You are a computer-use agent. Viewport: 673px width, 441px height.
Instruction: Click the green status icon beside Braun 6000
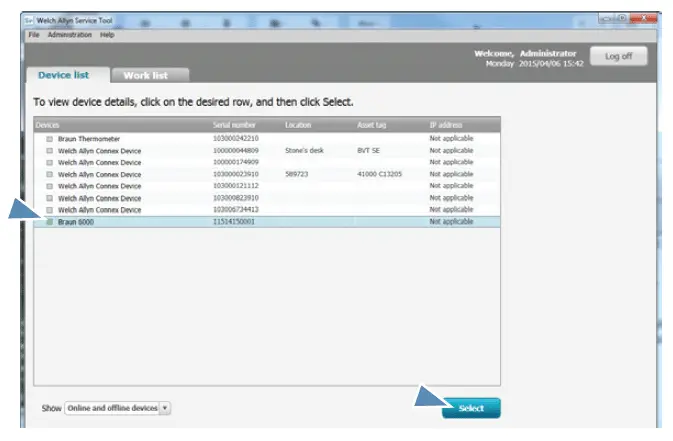click(50, 222)
